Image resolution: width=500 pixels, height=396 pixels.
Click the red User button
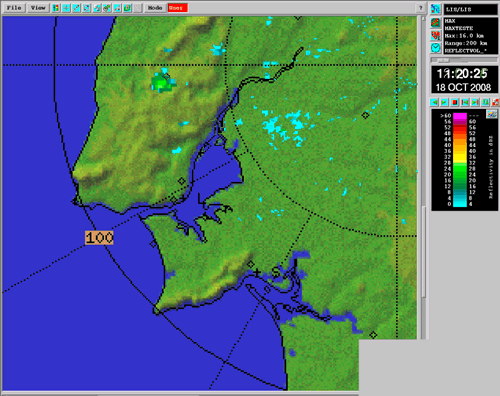tap(178, 8)
